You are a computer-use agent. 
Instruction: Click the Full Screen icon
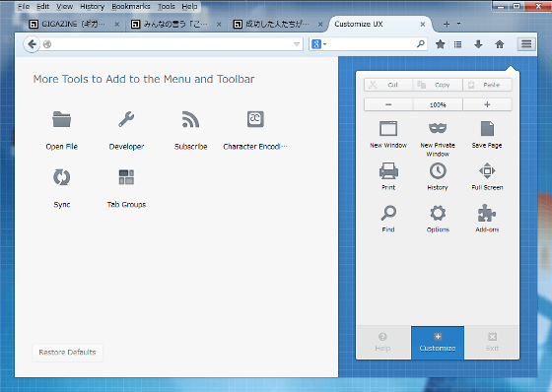[x=487, y=171]
